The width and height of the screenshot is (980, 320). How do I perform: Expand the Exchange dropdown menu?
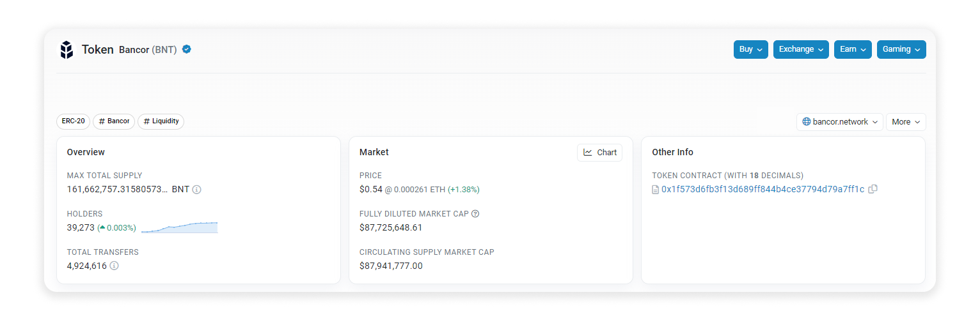click(800, 50)
